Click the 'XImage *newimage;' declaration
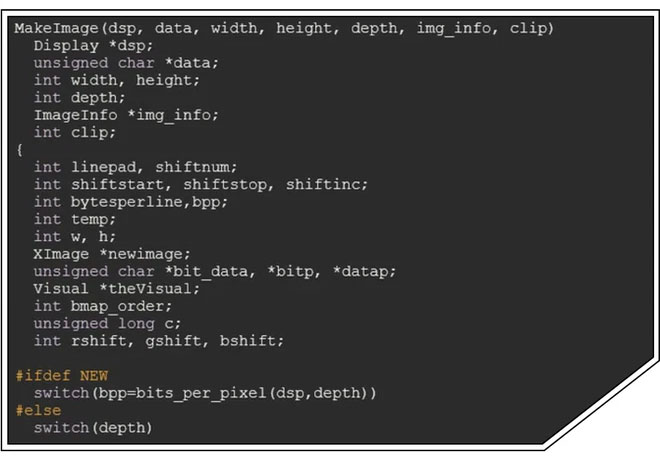Screen dimensions: 660x456 [x=111, y=253]
